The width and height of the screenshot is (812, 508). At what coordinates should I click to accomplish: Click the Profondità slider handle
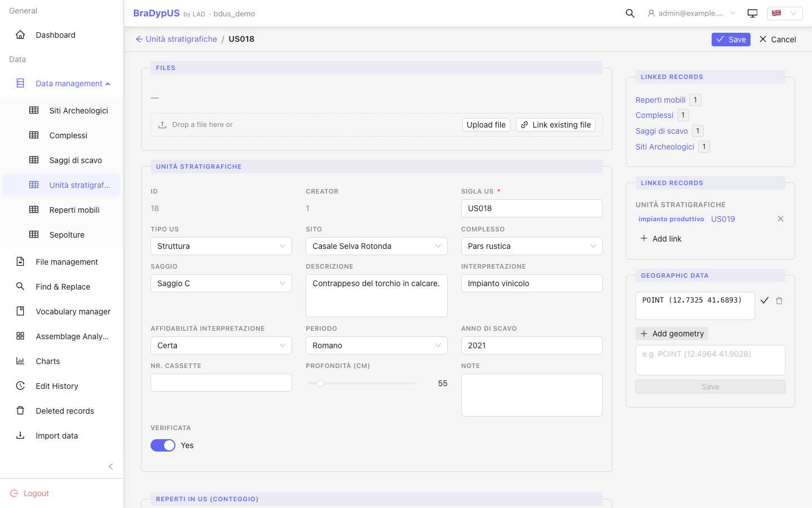(x=320, y=383)
